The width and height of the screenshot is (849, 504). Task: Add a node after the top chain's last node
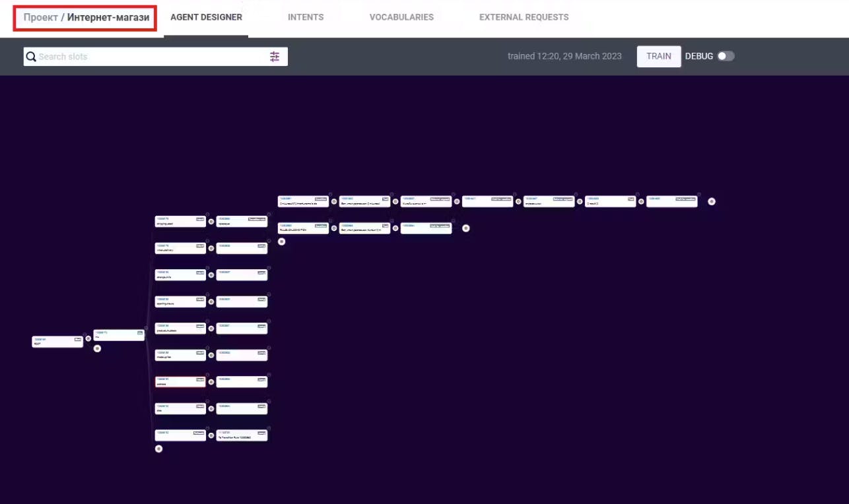pos(712,201)
